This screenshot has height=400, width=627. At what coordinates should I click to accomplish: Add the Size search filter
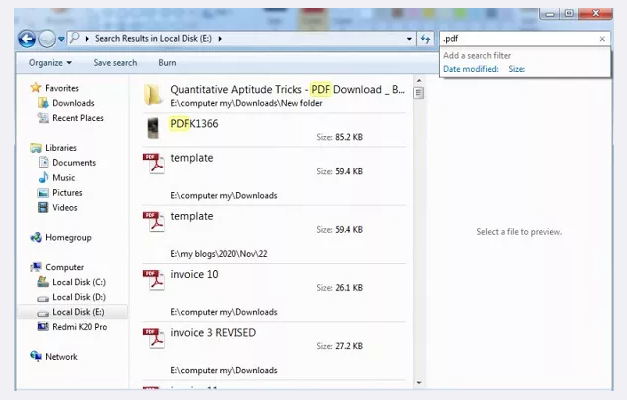(516, 69)
